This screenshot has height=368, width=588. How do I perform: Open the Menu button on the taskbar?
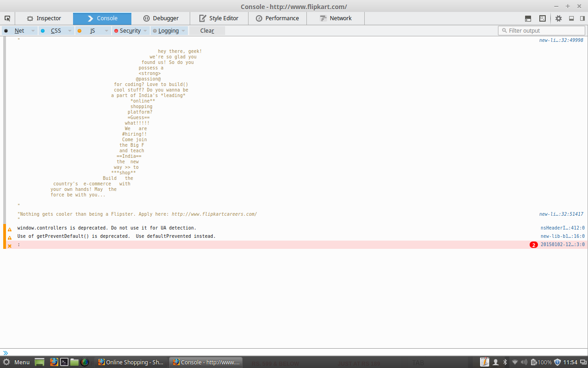click(x=17, y=362)
